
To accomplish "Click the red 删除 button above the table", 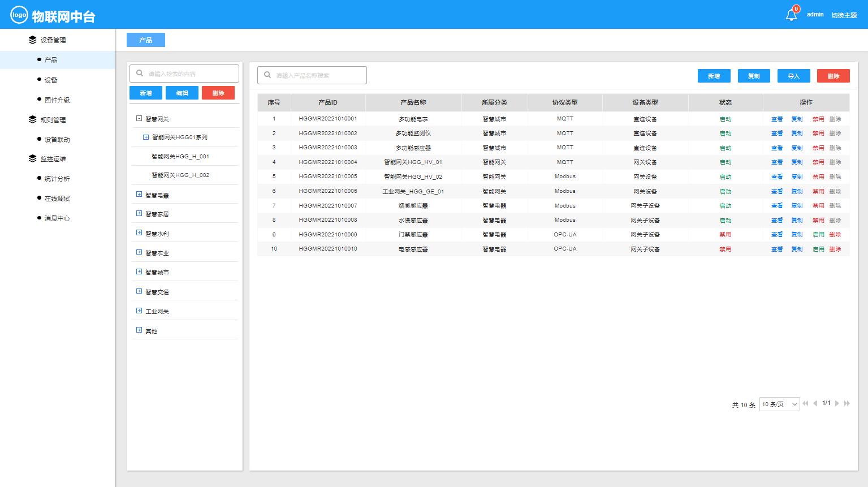I will click(x=833, y=75).
